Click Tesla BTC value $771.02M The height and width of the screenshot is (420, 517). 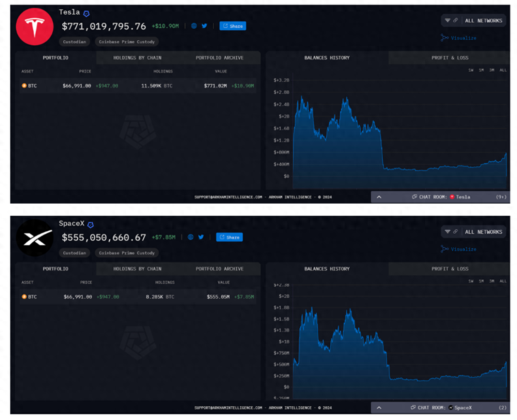(215, 86)
